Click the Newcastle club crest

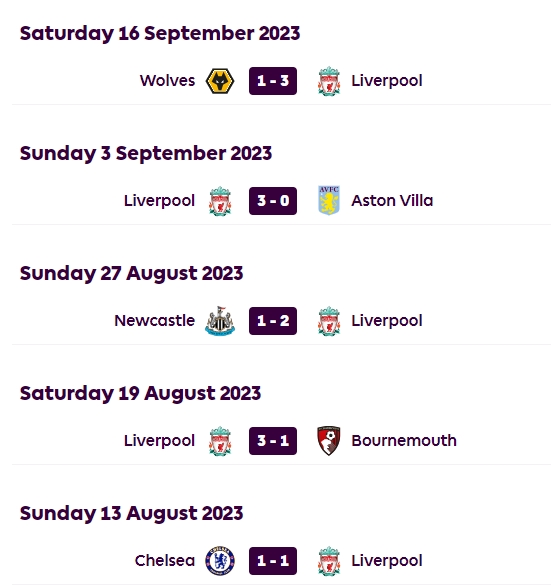(220, 321)
